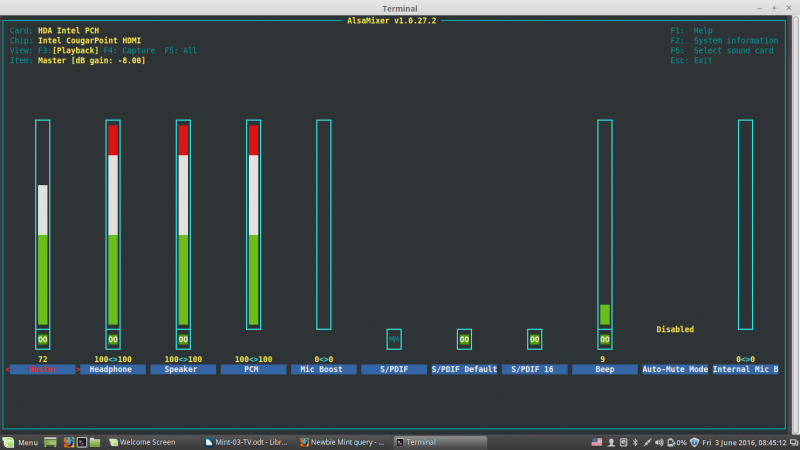Launch Firefox from the panel launcher
This screenshot has height=450, width=800.
68,442
